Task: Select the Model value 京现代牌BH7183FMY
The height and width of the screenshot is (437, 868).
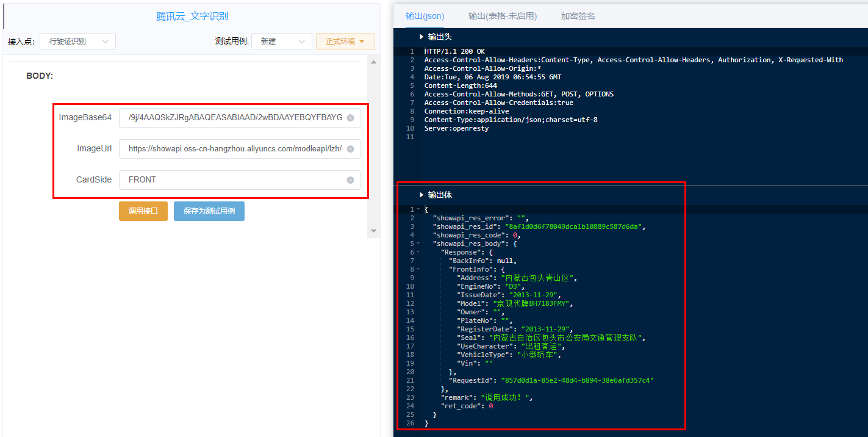Action: (533, 303)
